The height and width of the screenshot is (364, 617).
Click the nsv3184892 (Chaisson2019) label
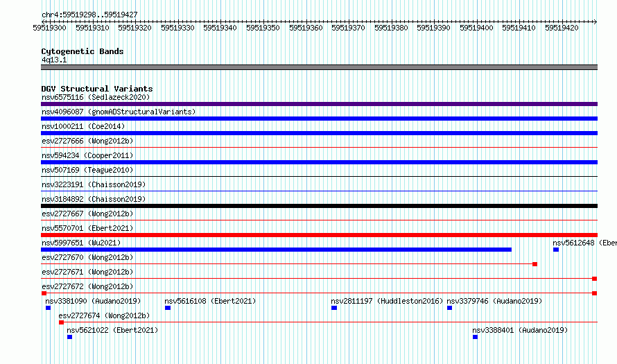[94, 199]
